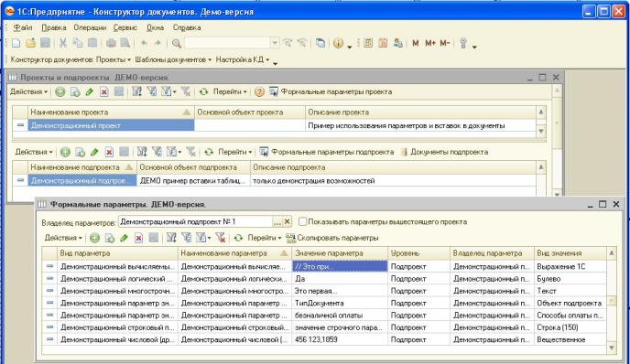Click 'ТипДокумента' parameter value cell
Screen dimensions: 630x364
340,303
